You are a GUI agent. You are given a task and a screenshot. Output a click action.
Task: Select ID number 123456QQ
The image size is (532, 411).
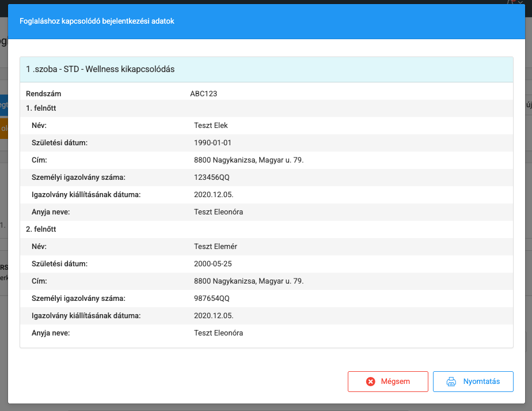click(x=211, y=178)
